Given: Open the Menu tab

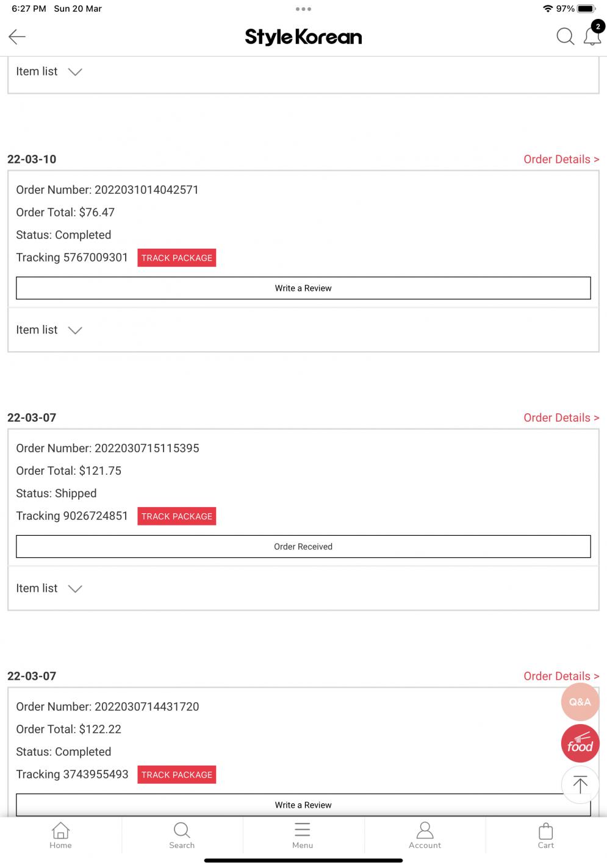Looking at the screenshot, I should pos(303,836).
